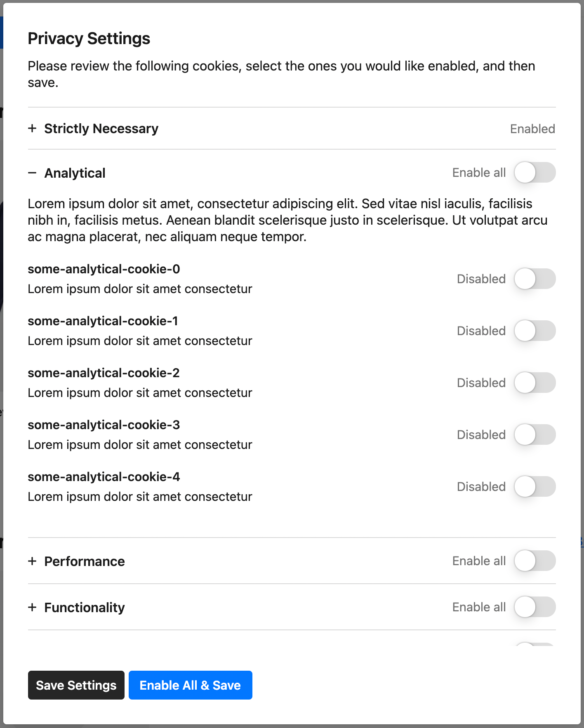Click the Performance section header label

point(85,561)
